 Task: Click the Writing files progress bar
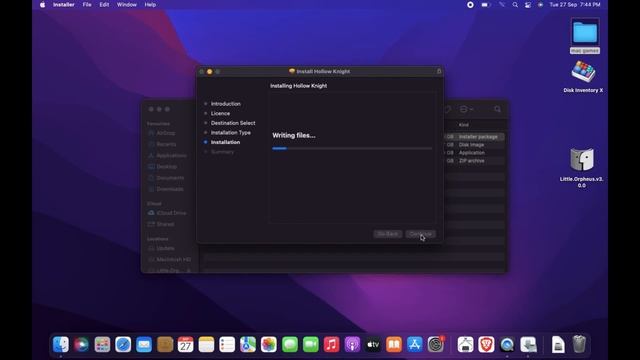coord(352,149)
